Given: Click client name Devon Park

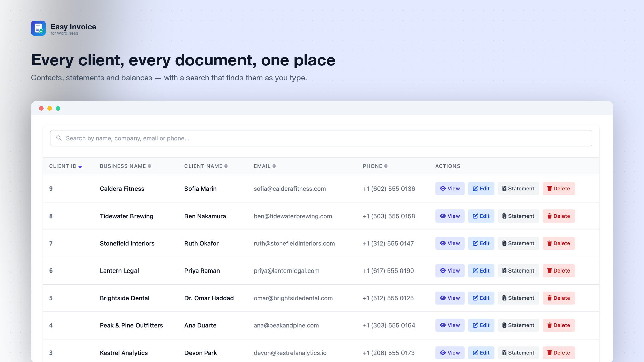Looking at the screenshot, I should tap(201, 353).
